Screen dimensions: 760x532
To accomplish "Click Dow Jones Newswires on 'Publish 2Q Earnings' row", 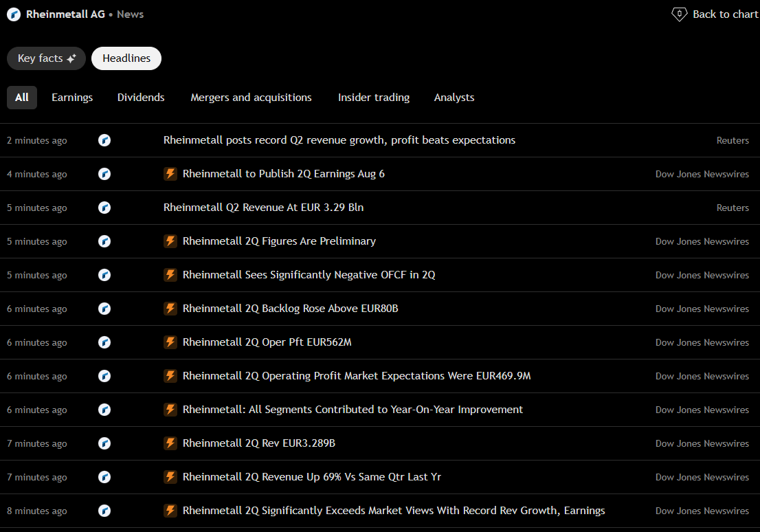I will (x=702, y=174).
